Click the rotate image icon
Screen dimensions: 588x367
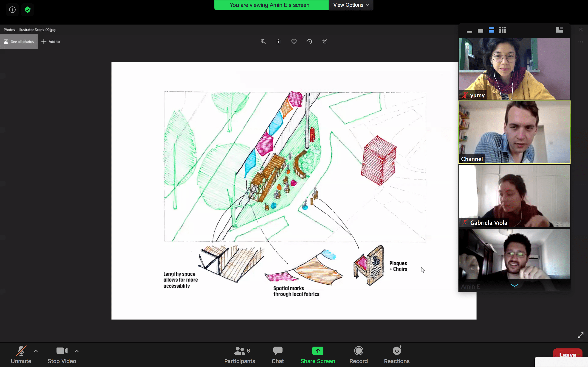click(x=309, y=42)
